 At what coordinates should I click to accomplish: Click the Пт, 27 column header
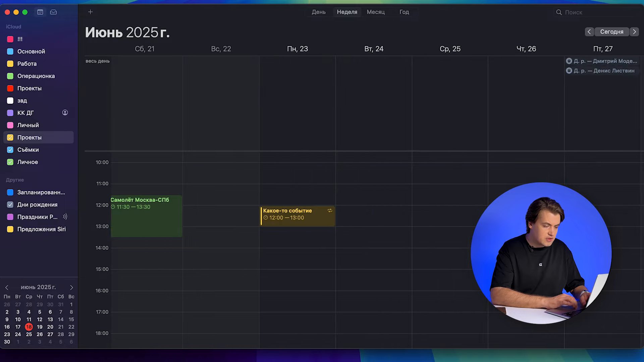603,49
